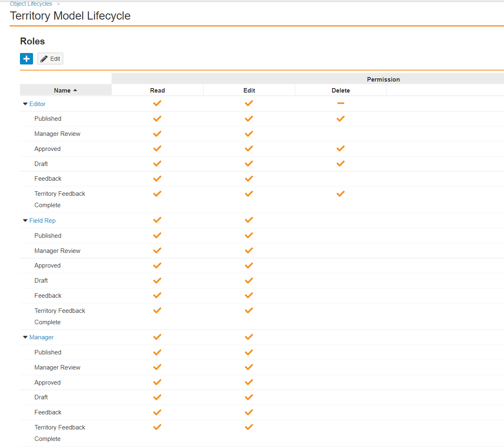Click the Manager role Edit checkmark
The width and height of the screenshot is (504, 447).
pos(249,337)
